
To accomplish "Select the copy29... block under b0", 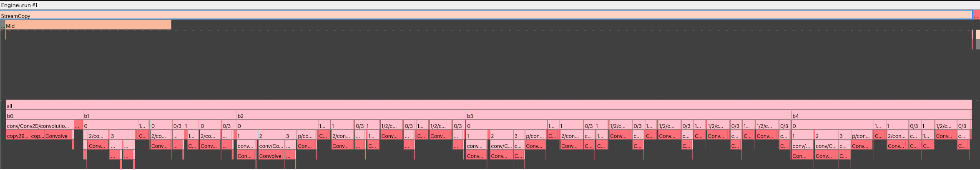I will pyautogui.click(x=18, y=135).
